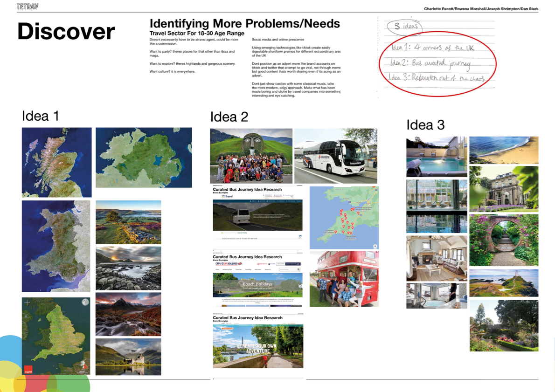Click the white Leisuretime coach photo
Screen dimensions: 555x392
click(335, 156)
